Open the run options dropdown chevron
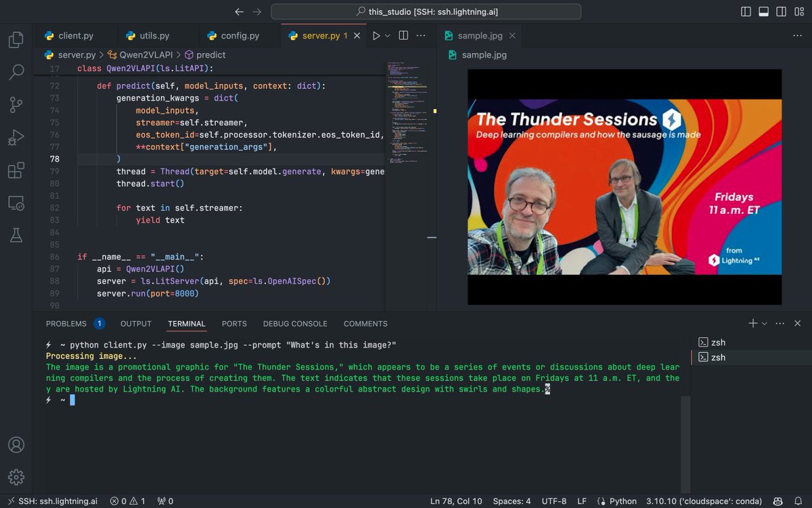 [x=388, y=36]
